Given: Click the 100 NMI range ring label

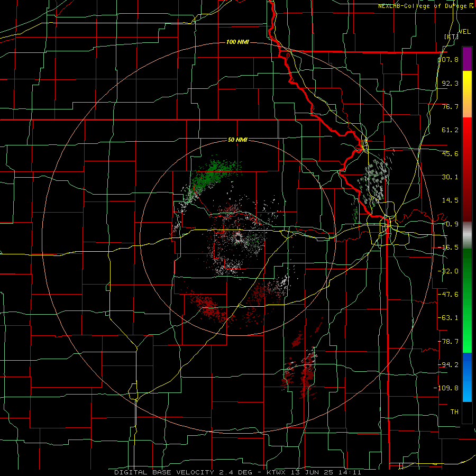Looking at the screenshot, I should coord(237,42).
